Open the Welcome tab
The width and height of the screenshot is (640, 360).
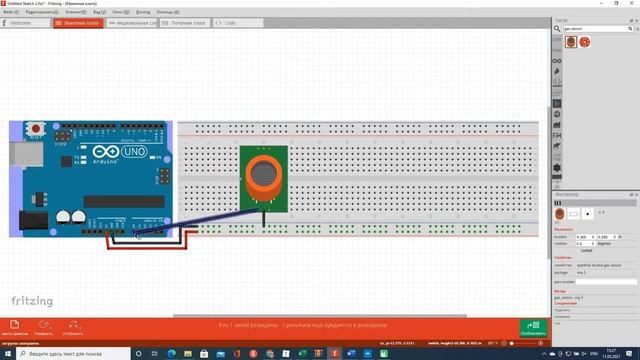(x=25, y=23)
